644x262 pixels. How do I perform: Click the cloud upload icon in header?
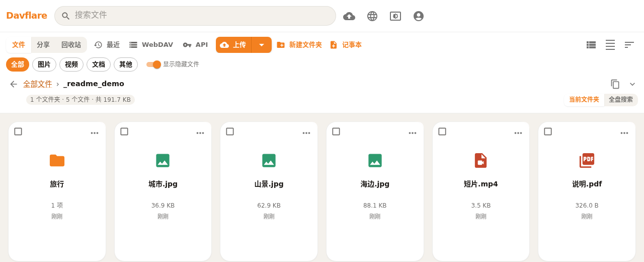click(x=349, y=16)
